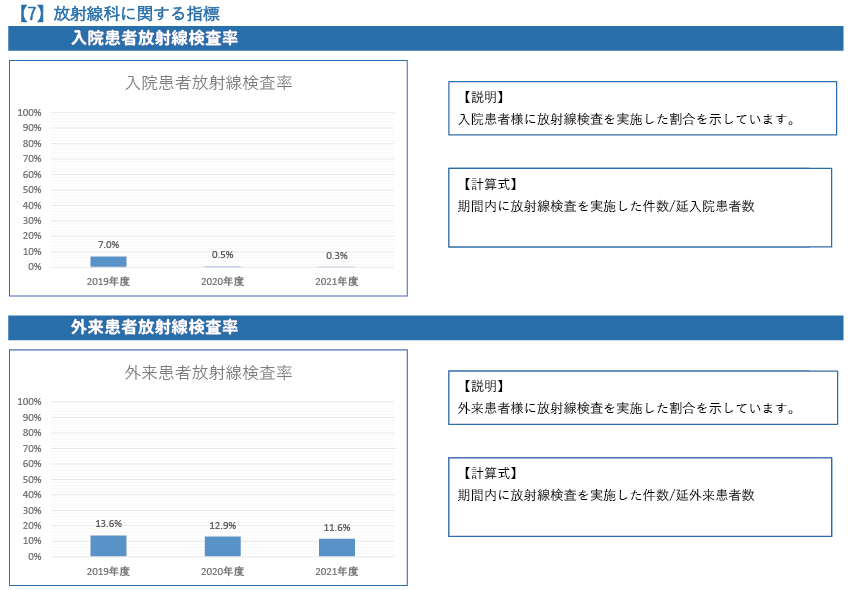Select the inpatient 【計算式】 text box
The image size is (852, 590).
640,207
